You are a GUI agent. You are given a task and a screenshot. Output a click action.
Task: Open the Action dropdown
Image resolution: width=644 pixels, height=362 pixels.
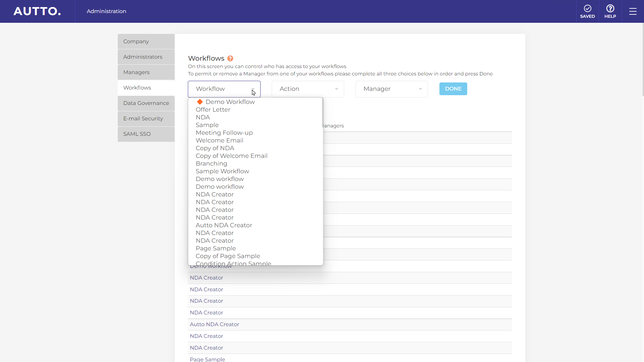(308, 89)
